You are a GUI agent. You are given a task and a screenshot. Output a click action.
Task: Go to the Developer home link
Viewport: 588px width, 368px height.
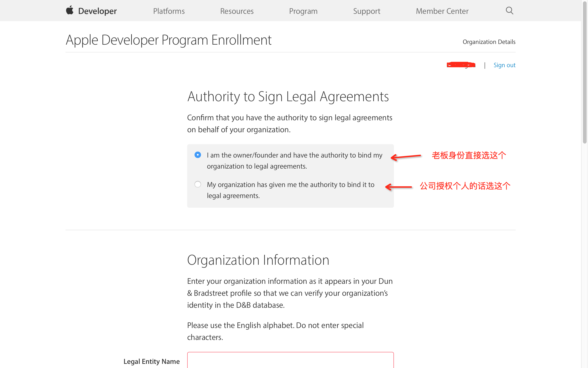tap(97, 11)
